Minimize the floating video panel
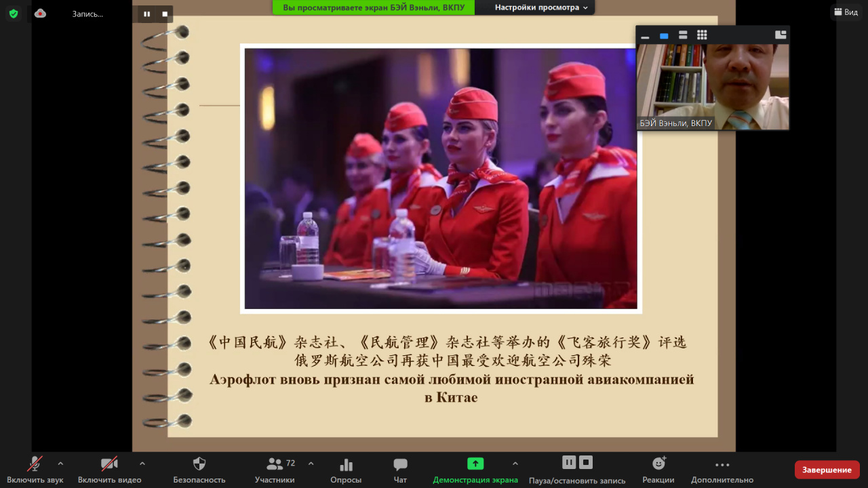Viewport: 868px width, 488px height. [x=645, y=36]
